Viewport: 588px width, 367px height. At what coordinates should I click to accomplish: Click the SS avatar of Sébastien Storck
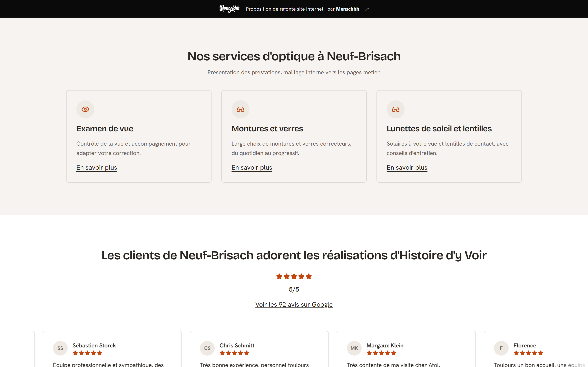tap(60, 348)
